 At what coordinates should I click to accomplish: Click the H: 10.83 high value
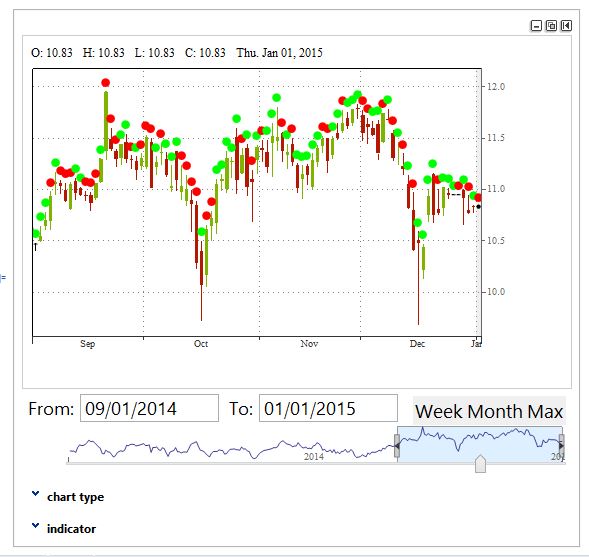(104, 53)
